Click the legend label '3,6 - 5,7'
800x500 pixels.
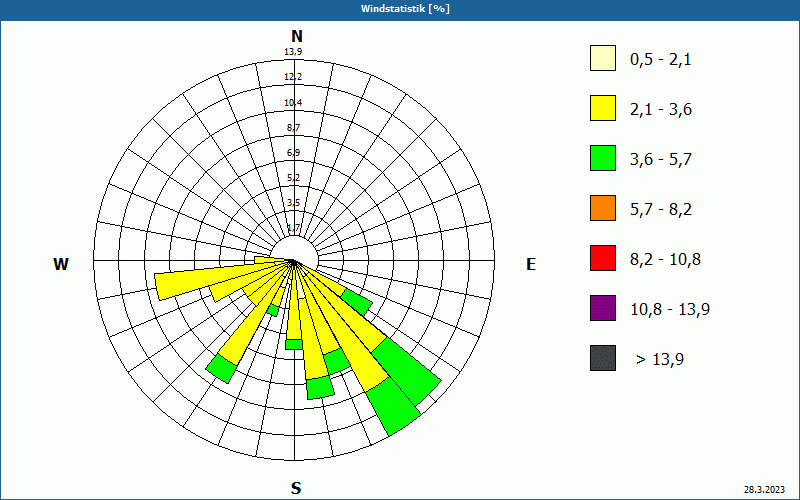[661, 160]
